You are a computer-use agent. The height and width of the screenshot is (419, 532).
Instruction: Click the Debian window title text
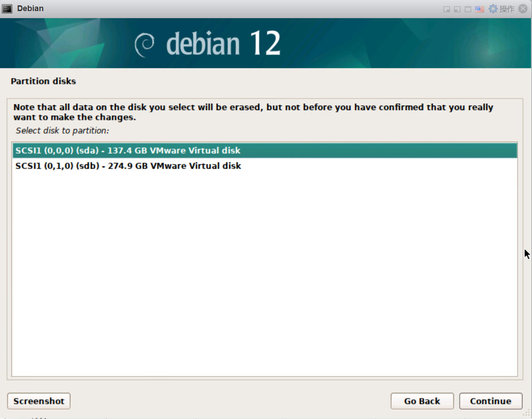pos(30,9)
